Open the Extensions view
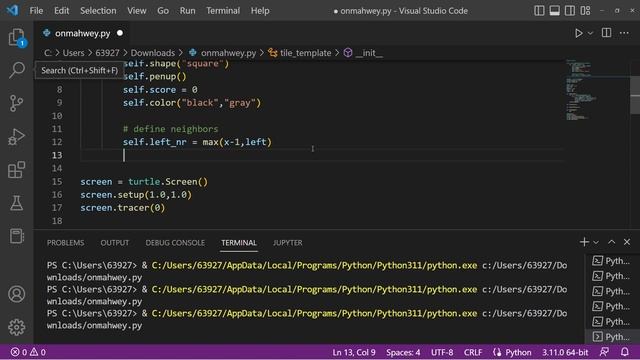The image size is (640, 360). tap(16, 170)
